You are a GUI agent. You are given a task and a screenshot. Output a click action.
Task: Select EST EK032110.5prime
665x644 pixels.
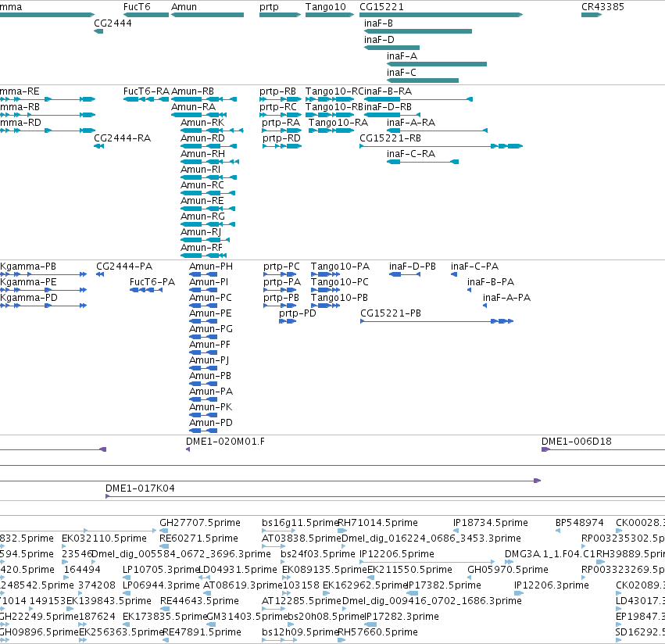64,546
